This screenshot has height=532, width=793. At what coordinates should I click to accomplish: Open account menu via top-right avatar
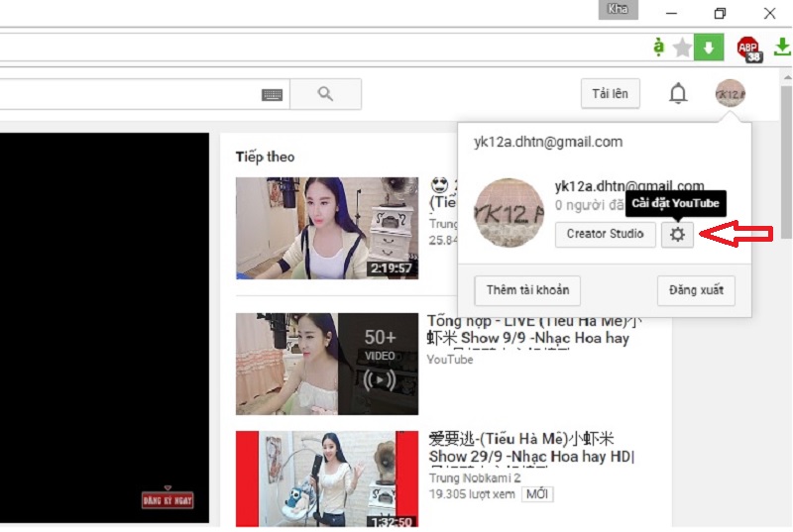730,93
